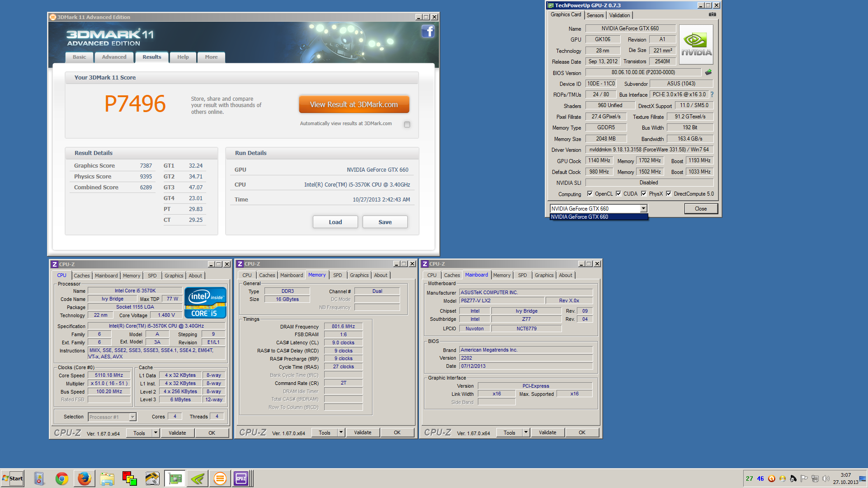Click the yellow disc tray icon
Screen dimensions: 868x488
(783, 479)
